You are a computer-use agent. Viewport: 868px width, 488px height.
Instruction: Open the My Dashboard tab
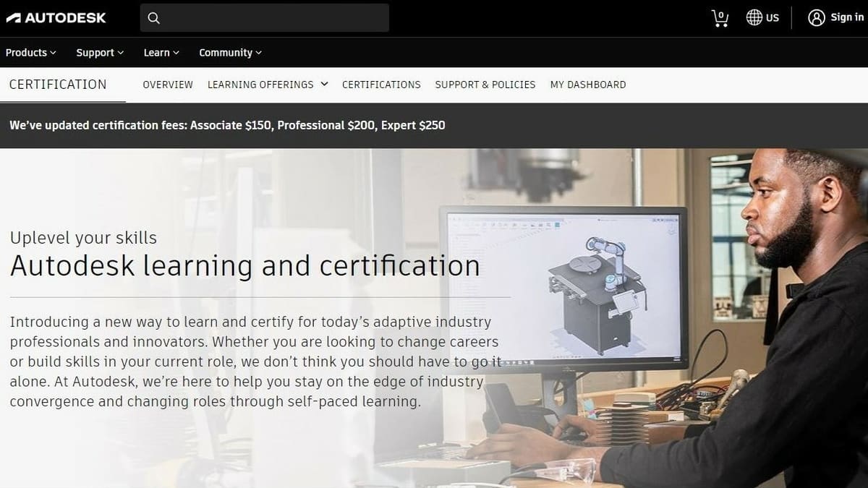(588, 85)
